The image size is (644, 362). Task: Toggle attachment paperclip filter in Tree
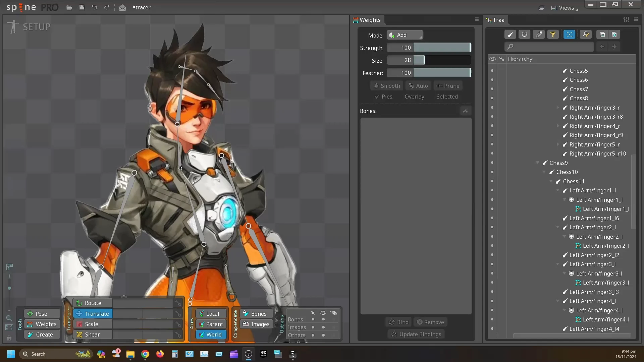pyautogui.click(x=539, y=35)
